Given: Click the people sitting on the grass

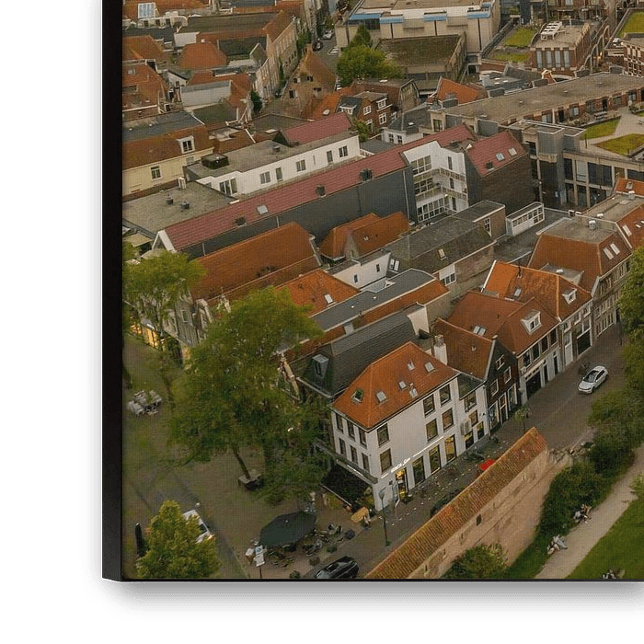Looking at the screenshot, I should coord(557,545).
